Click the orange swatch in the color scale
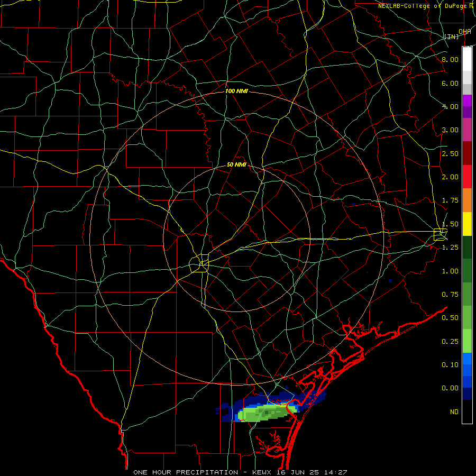The height and width of the screenshot is (476, 476). click(x=467, y=200)
